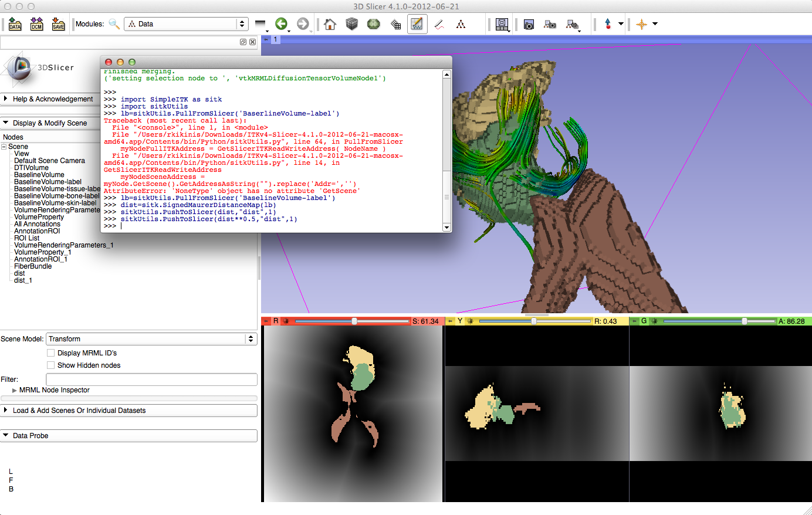Go back to previous module with green arrow
Viewport: 812px width, 515px height.
point(281,24)
